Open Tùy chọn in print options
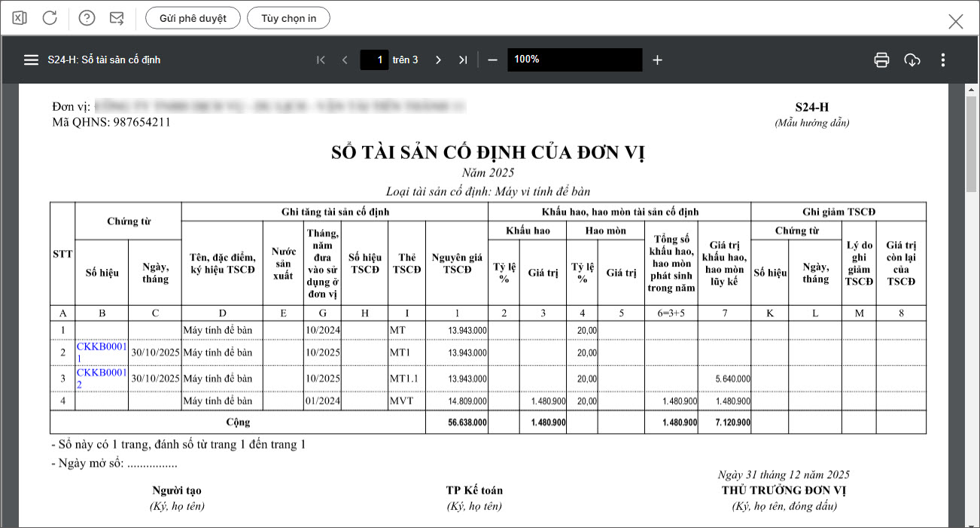The height and width of the screenshot is (528, 980). [288, 18]
